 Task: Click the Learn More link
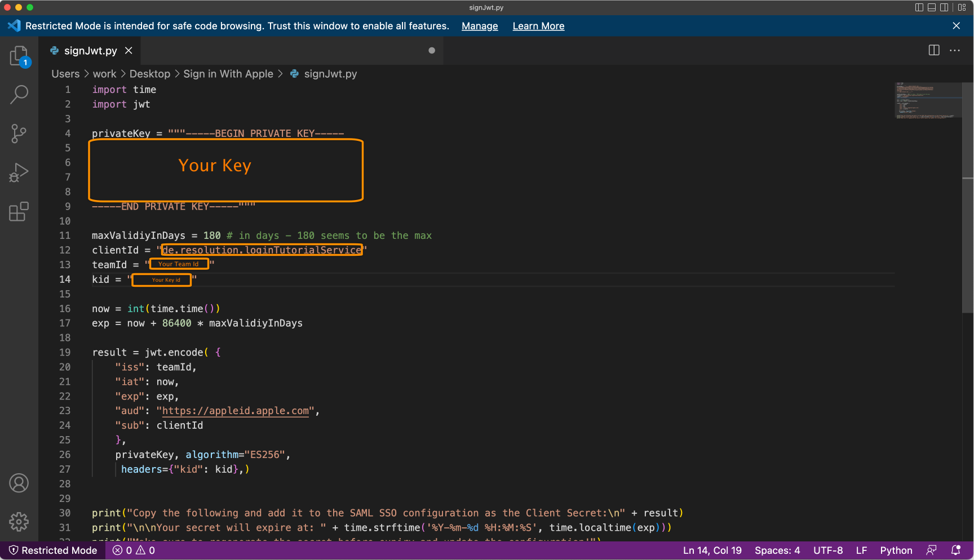point(538,26)
